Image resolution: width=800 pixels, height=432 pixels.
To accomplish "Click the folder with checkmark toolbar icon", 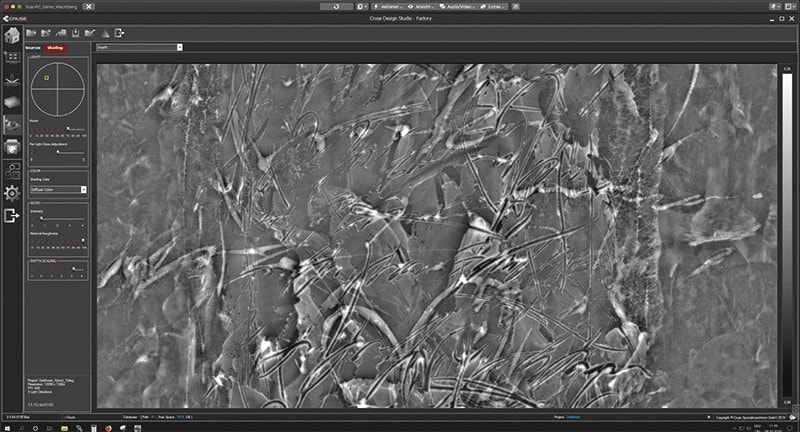I will pos(90,33).
